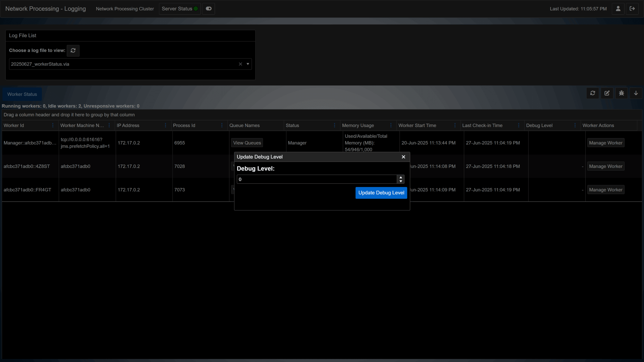Refresh the log file list
The width and height of the screenshot is (644, 362).
(x=73, y=51)
